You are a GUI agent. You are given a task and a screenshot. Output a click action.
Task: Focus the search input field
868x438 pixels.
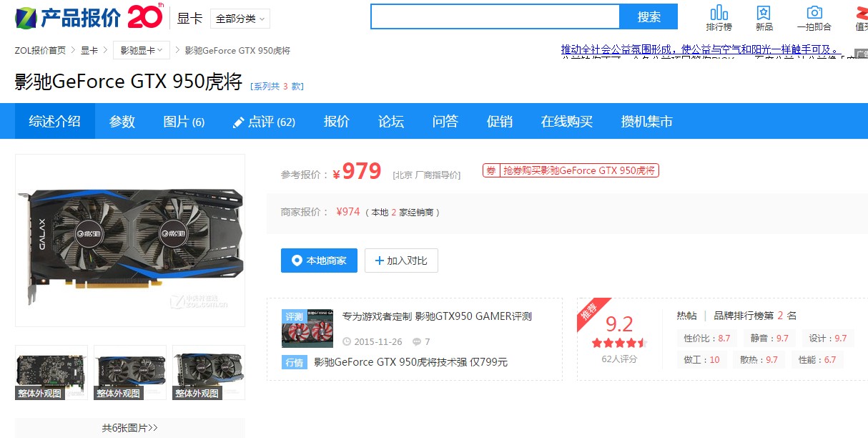(x=495, y=16)
